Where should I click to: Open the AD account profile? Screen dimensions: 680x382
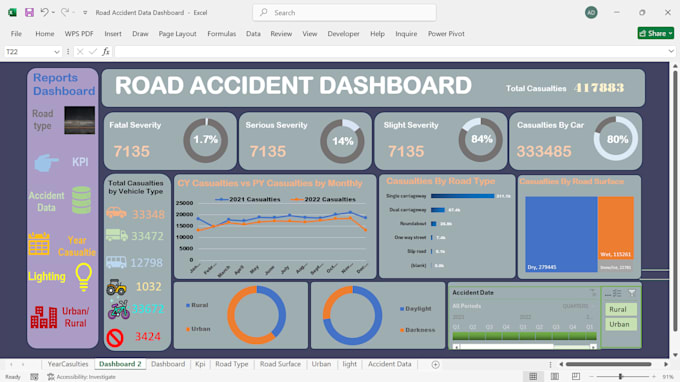pyautogui.click(x=591, y=13)
